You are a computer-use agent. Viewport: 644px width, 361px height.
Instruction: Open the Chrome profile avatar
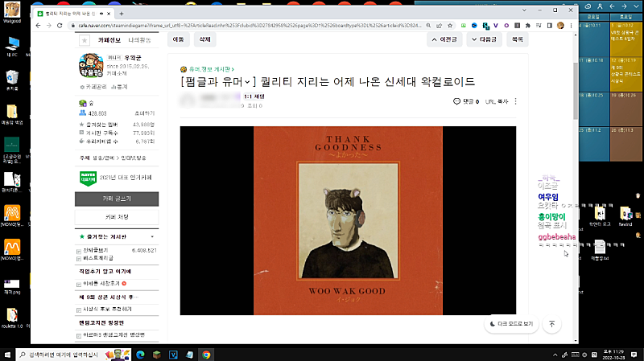point(560,26)
